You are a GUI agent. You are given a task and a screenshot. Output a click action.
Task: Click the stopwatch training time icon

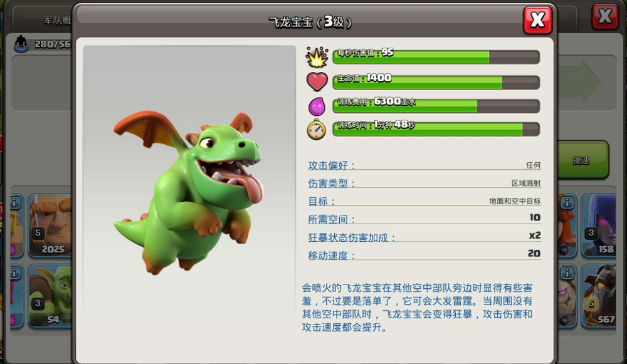[316, 129]
